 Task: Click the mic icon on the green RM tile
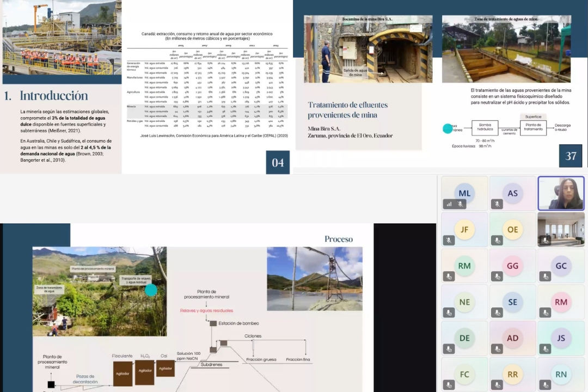click(449, 277)
